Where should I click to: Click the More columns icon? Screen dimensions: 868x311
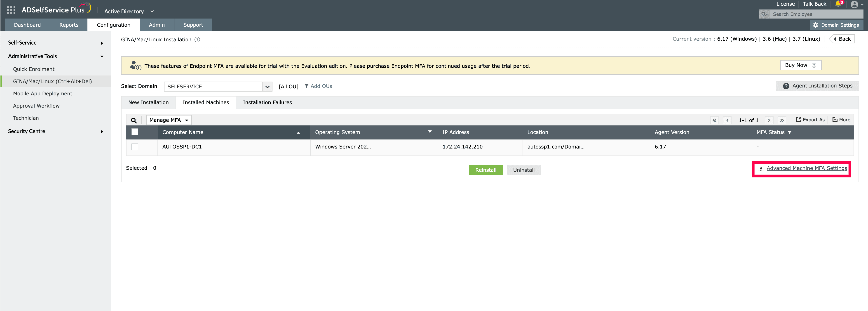[x=835, y=119]
